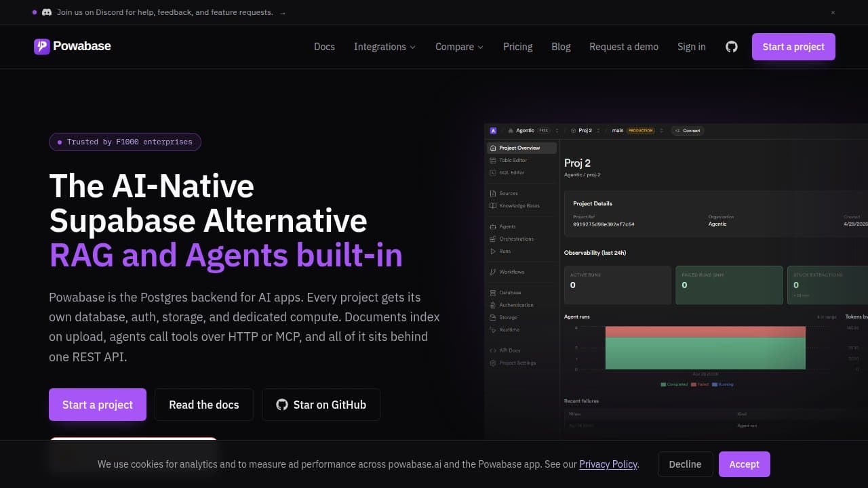Select the Realtime icon in the dashboard preview
Image resolution: width=868 pixels, height=488 pixels.
(493, 330)
